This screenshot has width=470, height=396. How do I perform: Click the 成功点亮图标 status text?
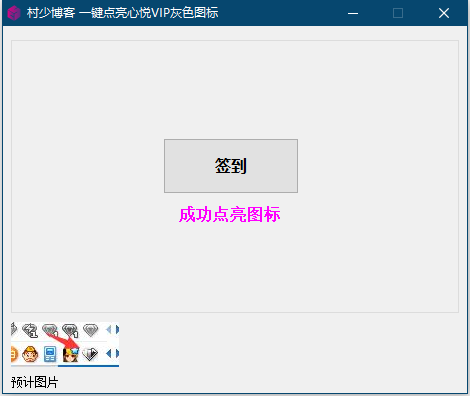229,214
